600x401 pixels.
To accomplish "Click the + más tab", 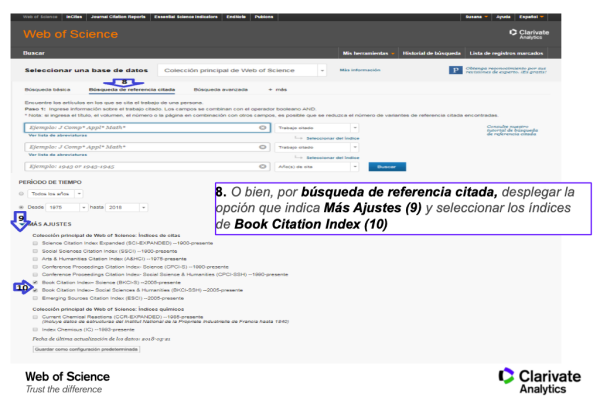I will point(278,90).
